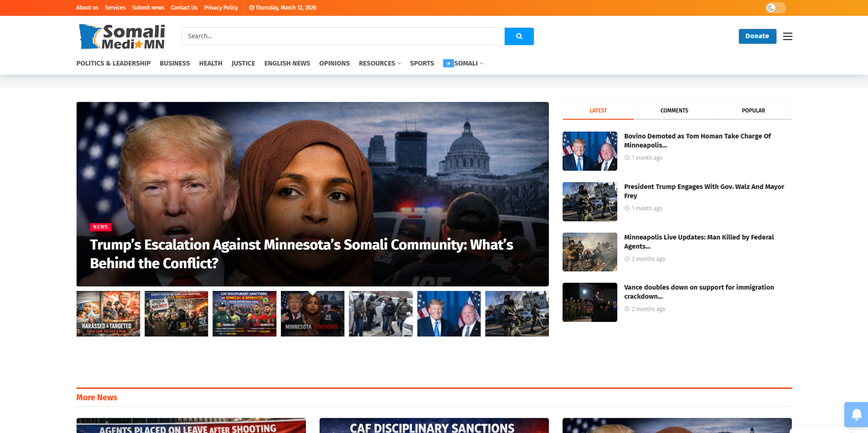Select Harassed & Targeted slider thumbnail
This screenshot has height=433, width=868.
point(108,314)
